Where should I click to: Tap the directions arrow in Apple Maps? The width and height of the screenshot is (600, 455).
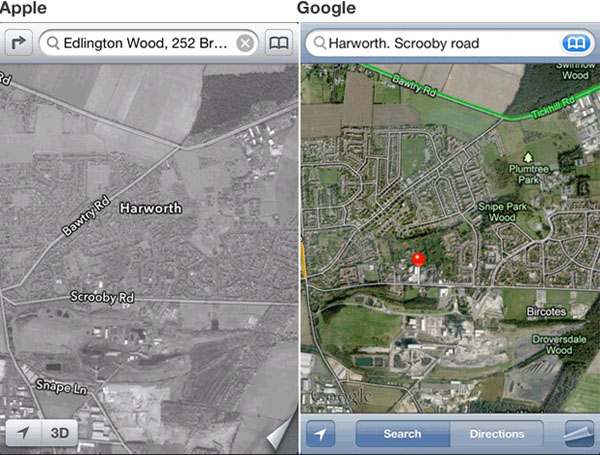18,43
